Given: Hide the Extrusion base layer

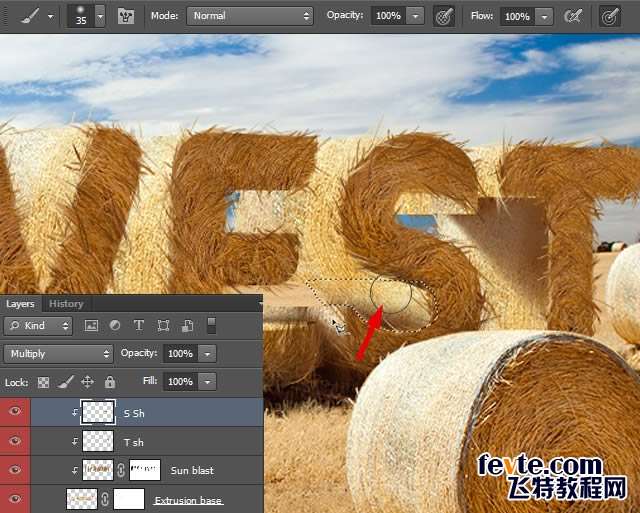Looking at the screenshot, I should click(15, 499).
